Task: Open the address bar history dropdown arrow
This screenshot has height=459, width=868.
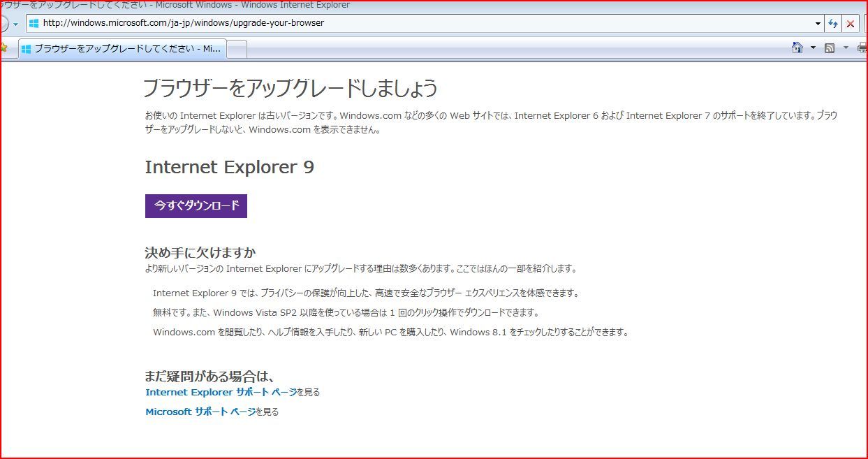Action: point(818,23)
